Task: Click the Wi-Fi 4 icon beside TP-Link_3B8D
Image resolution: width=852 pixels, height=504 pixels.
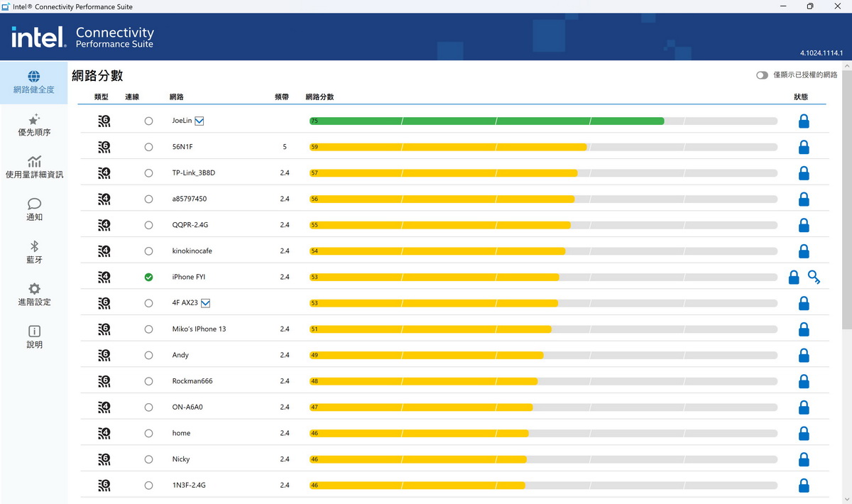Action: click(104, 173)
